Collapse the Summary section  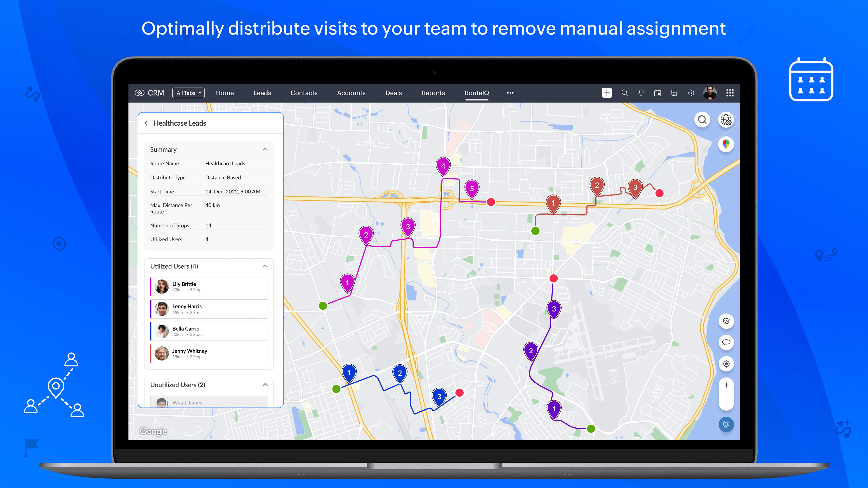click(265, 150)
